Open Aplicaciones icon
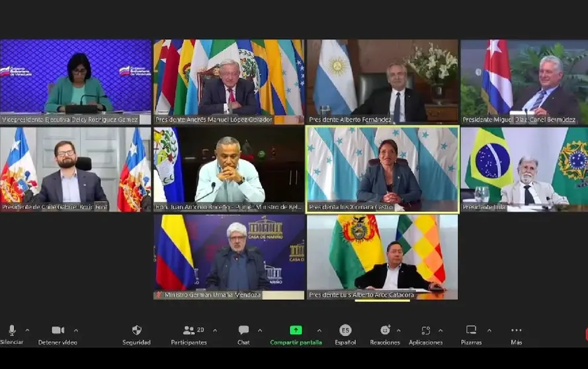 pyautogui.click(x=426, y=330)
